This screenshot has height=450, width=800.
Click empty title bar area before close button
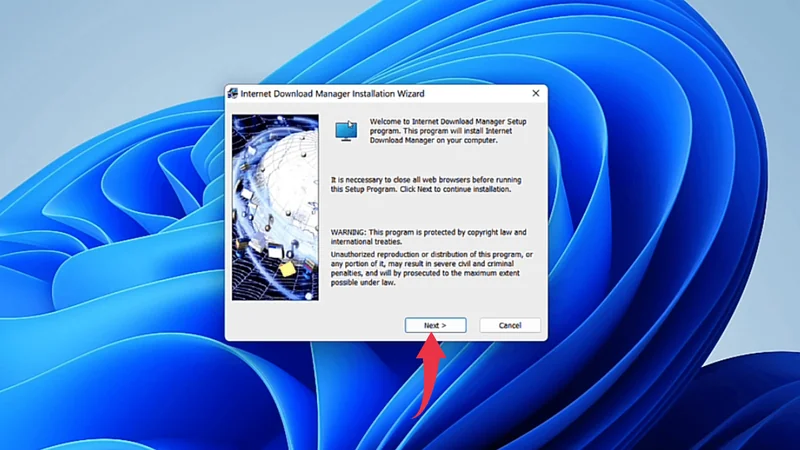point(480,94)
